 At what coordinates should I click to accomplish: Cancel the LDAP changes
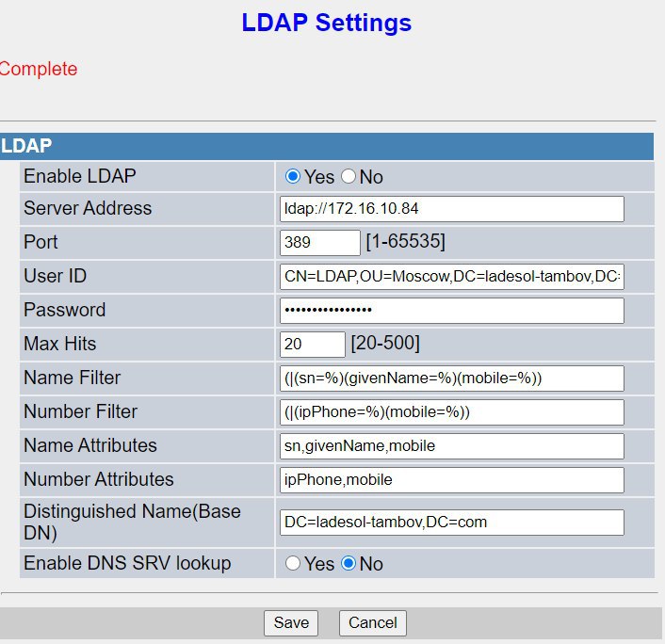pyautogui.click(x=372, y=622)
